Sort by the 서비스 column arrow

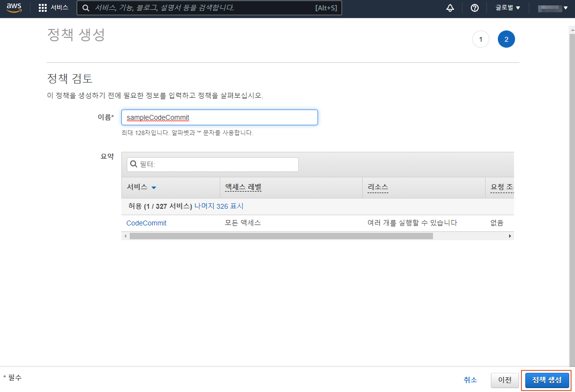[x=154, y=187]
